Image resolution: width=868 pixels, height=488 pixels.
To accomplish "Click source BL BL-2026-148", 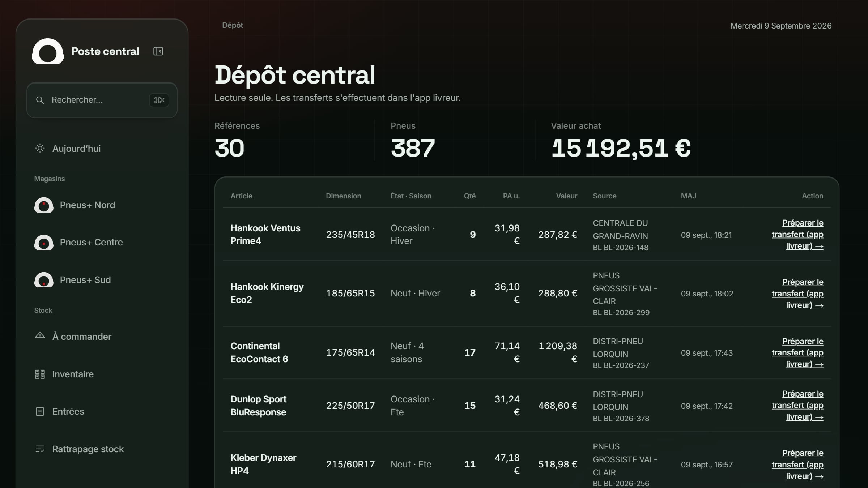I will (621, 248).
